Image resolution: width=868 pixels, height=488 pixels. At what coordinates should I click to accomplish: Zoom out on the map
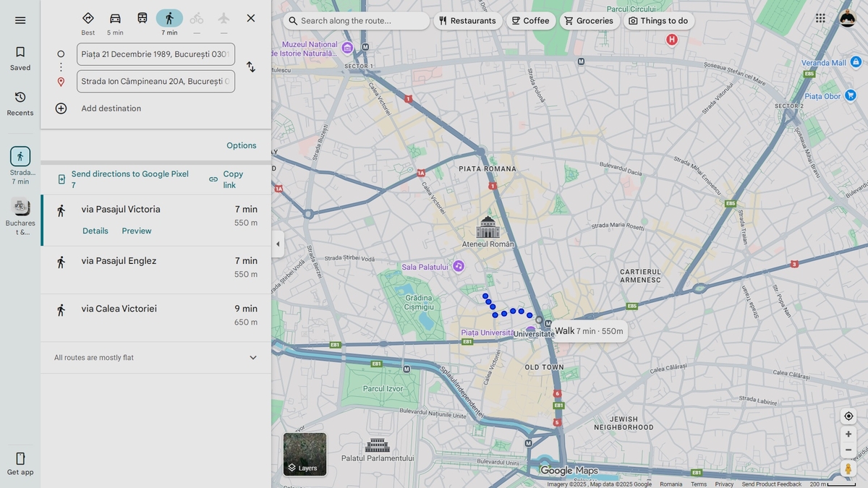click(848, 450)
